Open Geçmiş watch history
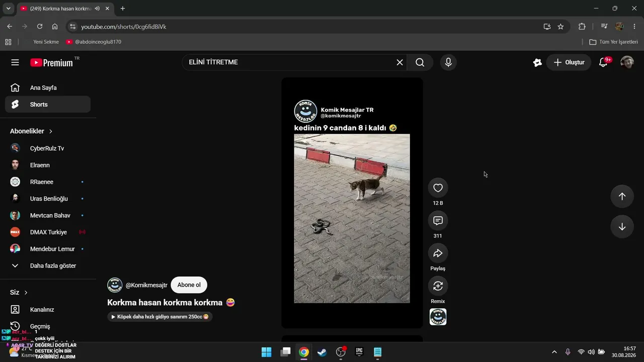Screen dimensions: 644x362 [48, 326]
